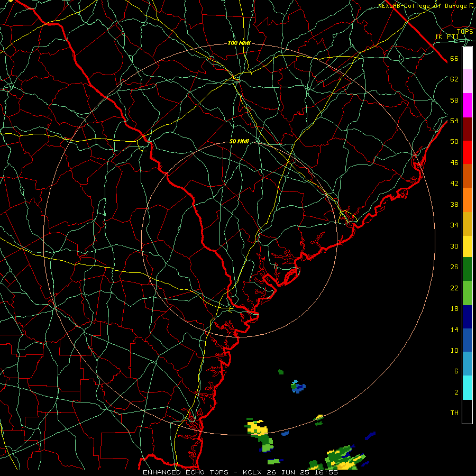Click the black TH threshold band
Screen dimensions: 476x476
(467, 411)
